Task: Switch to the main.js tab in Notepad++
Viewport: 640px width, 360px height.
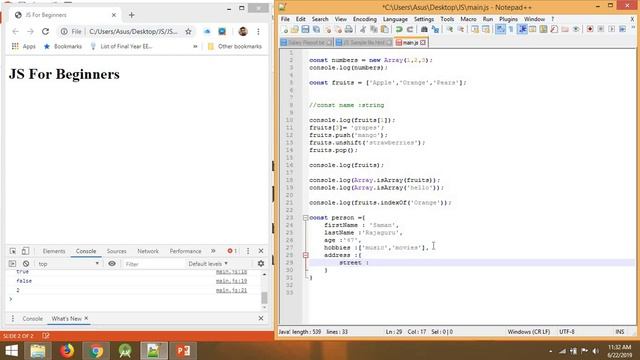Action: click(410, 42)
